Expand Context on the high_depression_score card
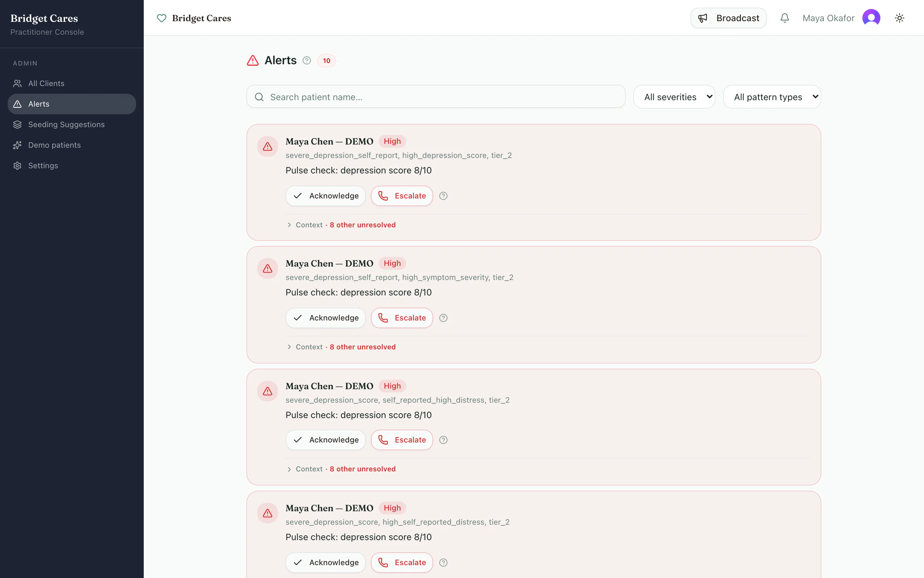This screenshot has height=578, width=924. click(341, 225)
